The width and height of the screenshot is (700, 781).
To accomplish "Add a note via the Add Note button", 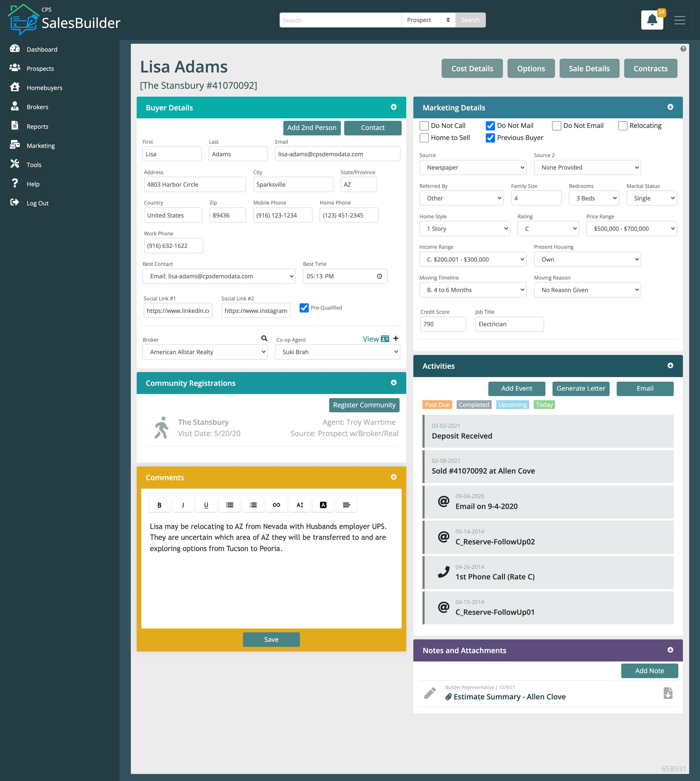I will [649, 671].
